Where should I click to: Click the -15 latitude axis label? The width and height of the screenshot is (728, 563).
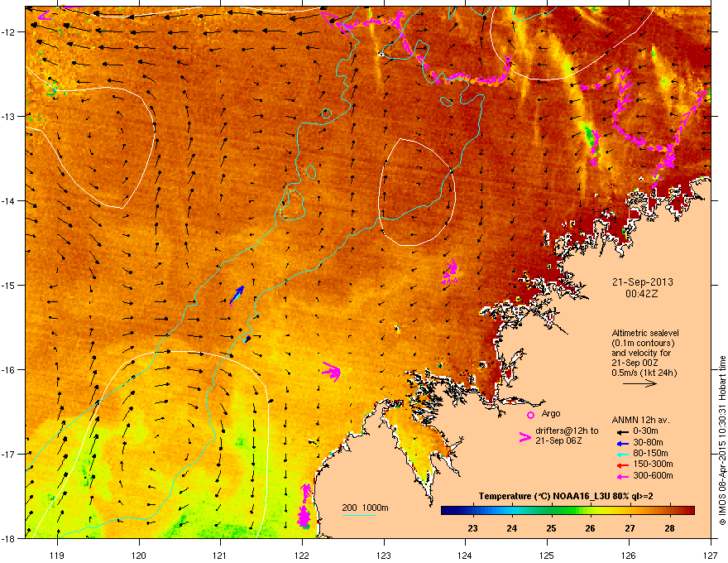coord(8,285)
